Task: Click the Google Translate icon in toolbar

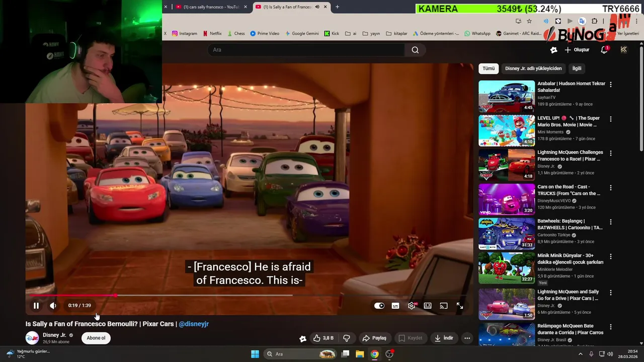Action: click(582, 21)
